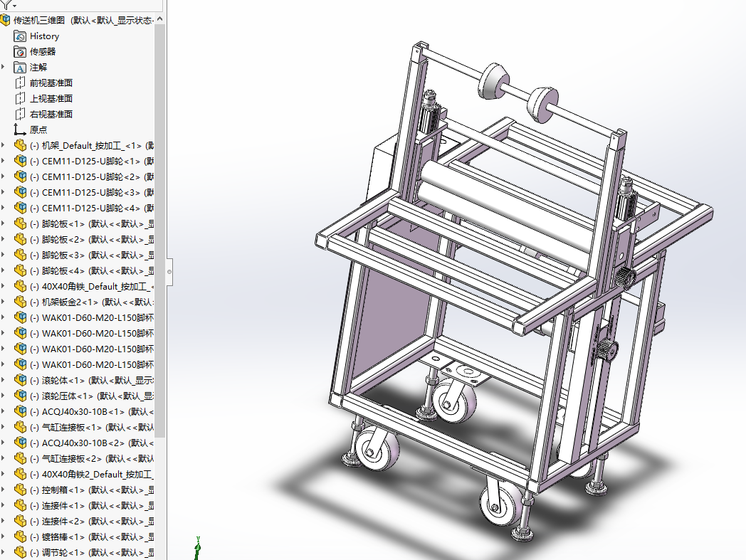Click the 原点 origin icon
The width and height of the screenshot is (746, 560).
click(x=19, y=130)
